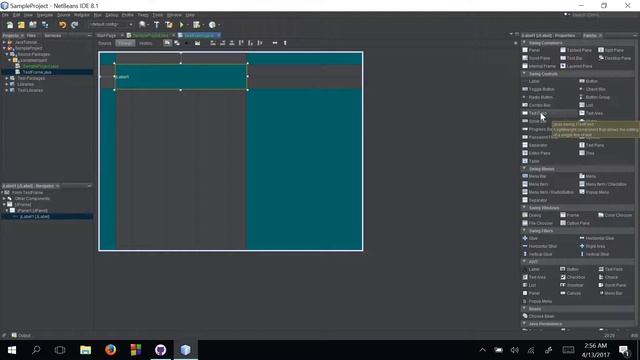Open the default config dropdown

tap(111, 25)
